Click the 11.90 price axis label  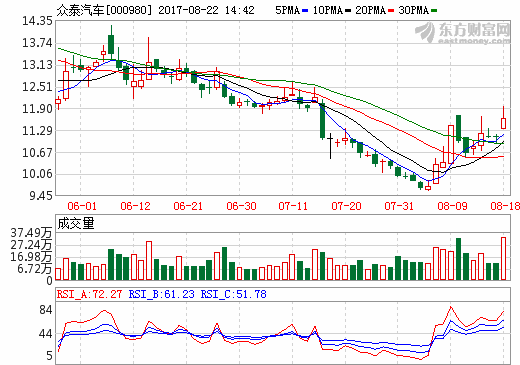click(37, 108)
